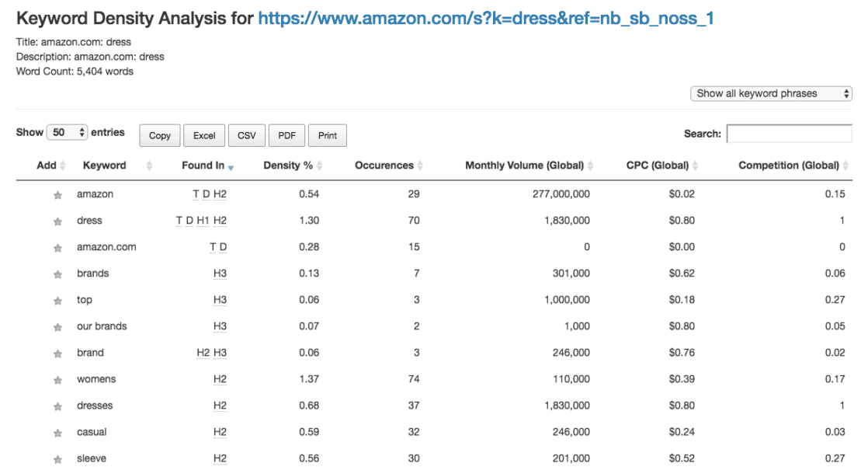The image size is (868, 467).
Task: Click H3 tag in brands row
Action: tap(220, 274)
